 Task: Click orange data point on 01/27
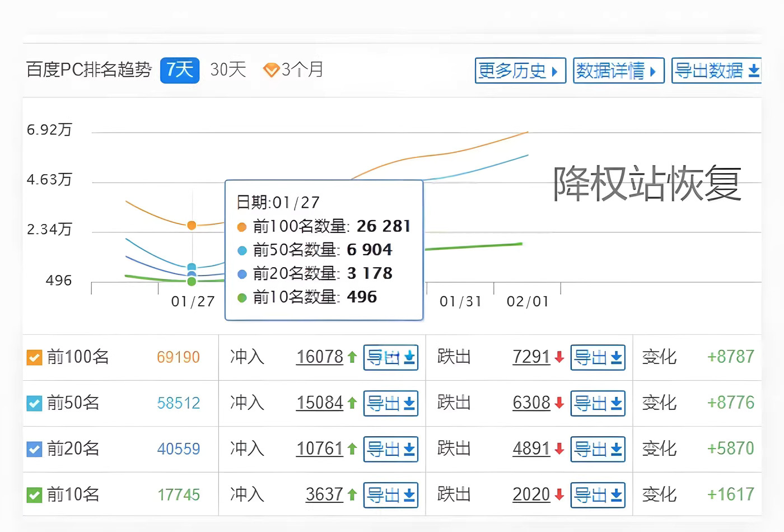pos(192,225)
